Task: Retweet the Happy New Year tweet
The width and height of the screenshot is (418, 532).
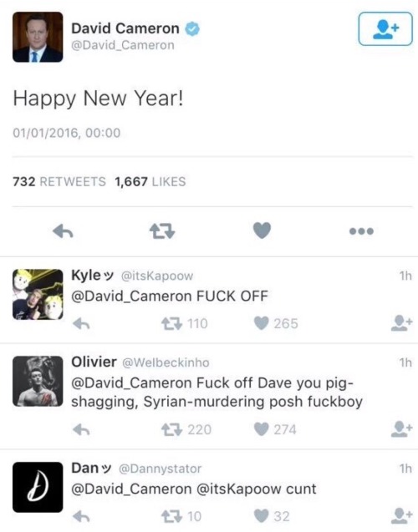Action: tap(162, 231)
